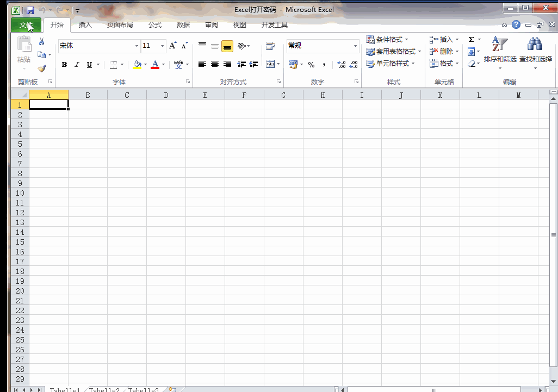The height and width of the screenshot is (392, 558).
Task: Open the 文件 menu
Action: click(x=25, y=24)
